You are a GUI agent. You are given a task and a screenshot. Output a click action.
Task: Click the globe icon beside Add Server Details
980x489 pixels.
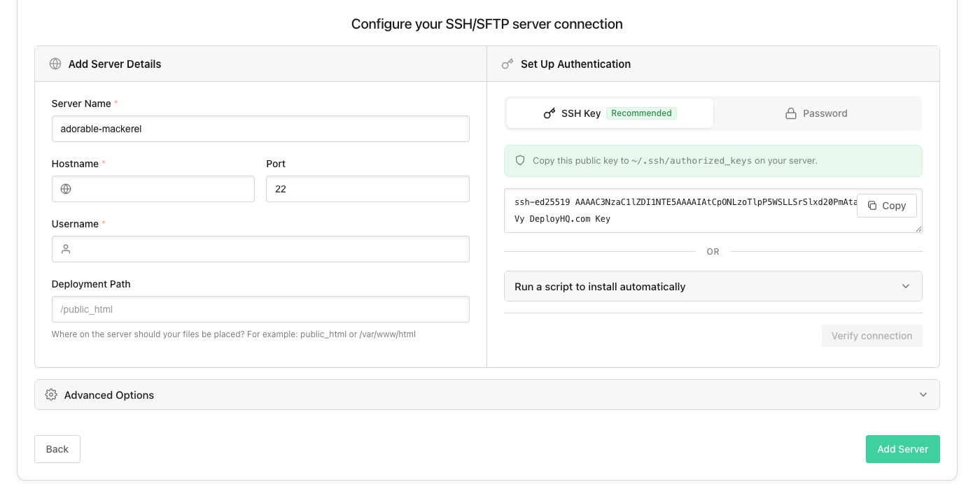55,64
